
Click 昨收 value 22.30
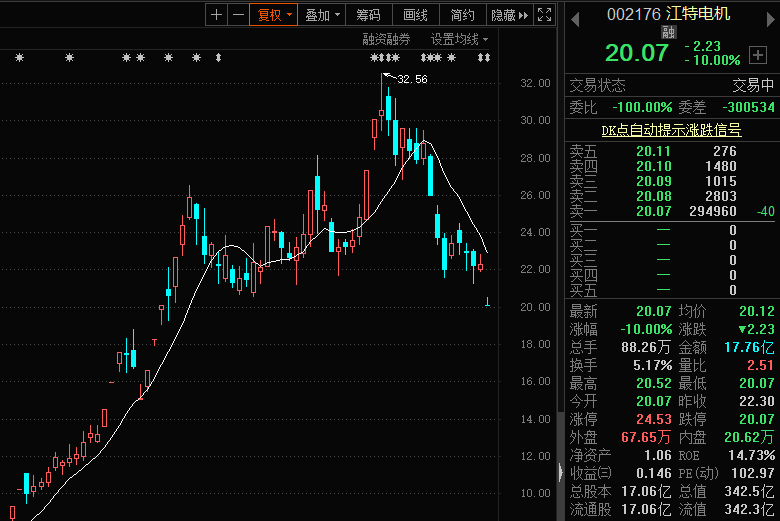click(x=757, y=401)
